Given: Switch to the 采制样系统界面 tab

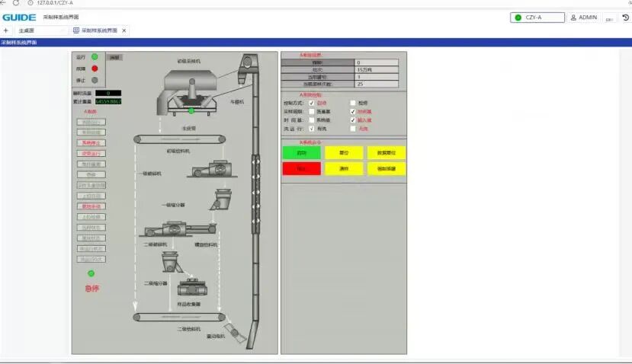Looking at the screenshot, I should pyautogui.click(x=95, y=30).
